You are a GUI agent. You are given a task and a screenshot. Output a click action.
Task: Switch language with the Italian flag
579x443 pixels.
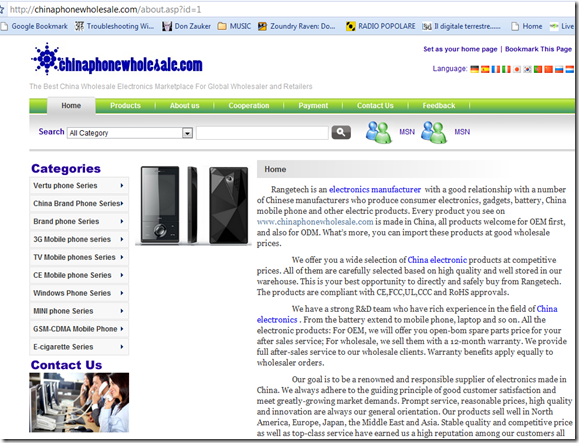(x=506, y=69)
